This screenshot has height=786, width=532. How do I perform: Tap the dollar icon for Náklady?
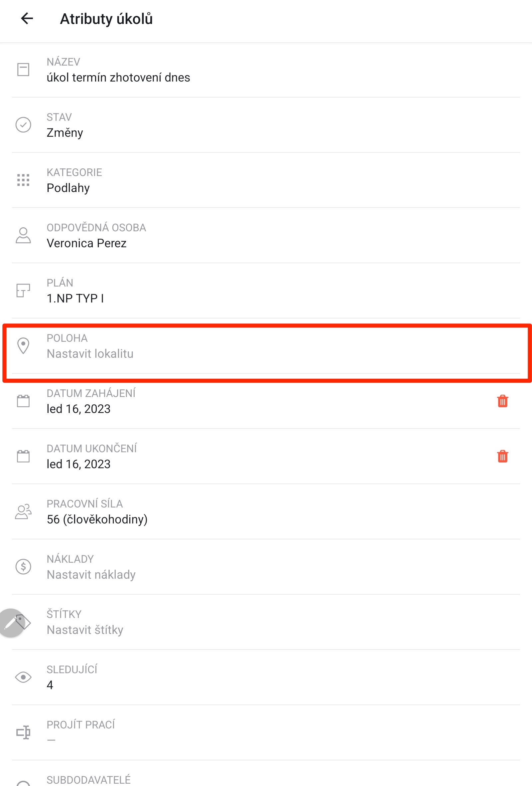tap(23, 566)
